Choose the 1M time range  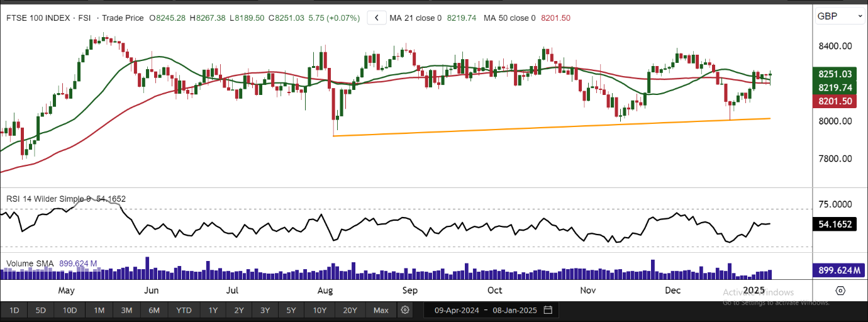tap(99, 310)
